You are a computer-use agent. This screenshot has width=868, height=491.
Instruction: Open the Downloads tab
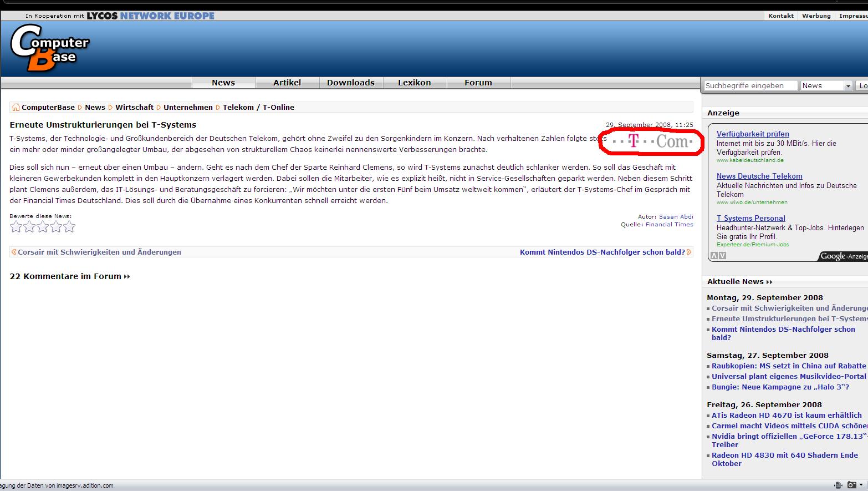351,83
